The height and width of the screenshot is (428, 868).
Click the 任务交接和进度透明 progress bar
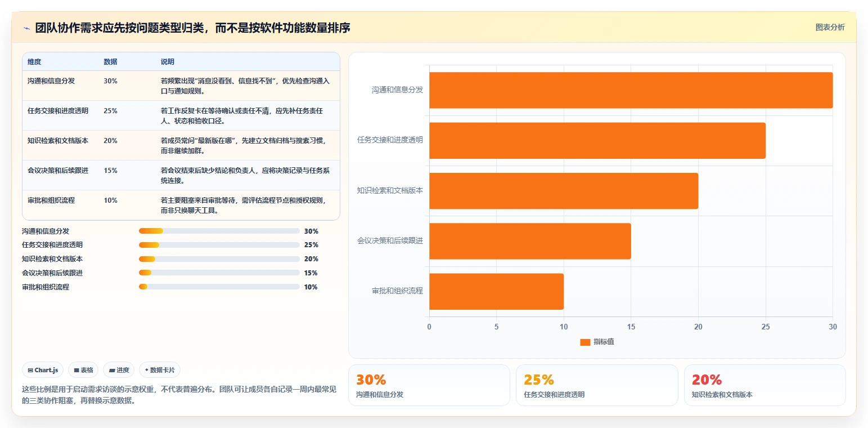(219, 245)
